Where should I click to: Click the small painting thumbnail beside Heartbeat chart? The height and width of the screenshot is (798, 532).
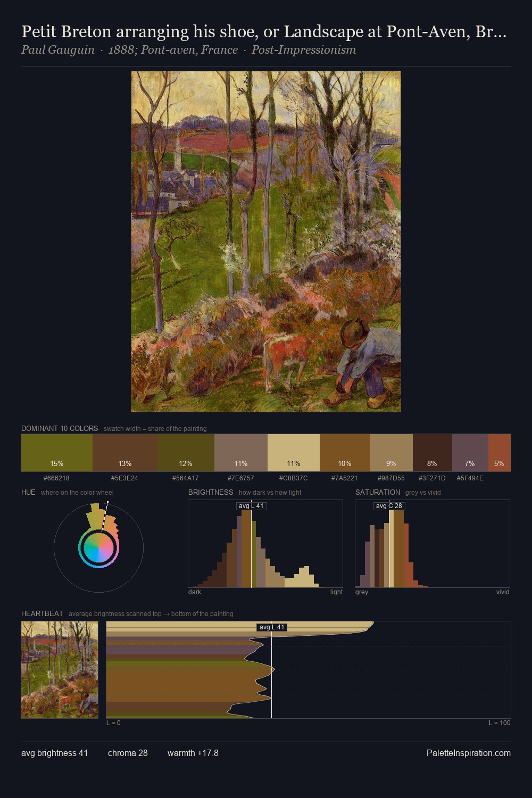pyautogui.click(x=60, y=670)
